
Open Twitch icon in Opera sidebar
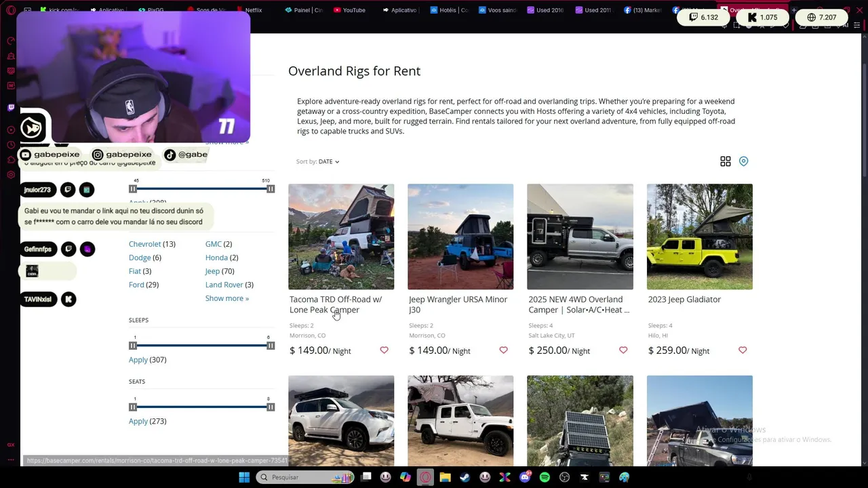pos(11,107)
